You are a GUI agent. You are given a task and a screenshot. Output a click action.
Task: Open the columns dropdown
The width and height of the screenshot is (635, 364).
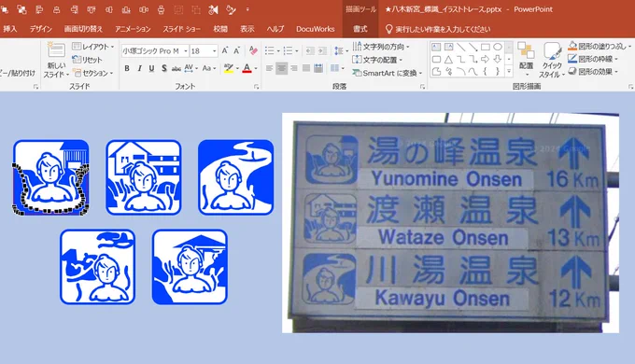336,68
